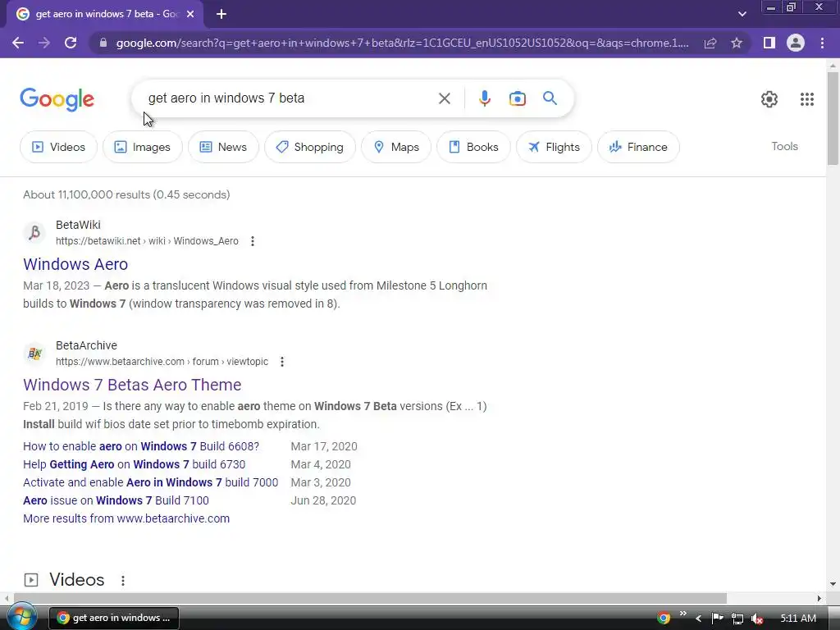
Task: Select the Chrome taskbar button
Action: [x=113, y=618]
